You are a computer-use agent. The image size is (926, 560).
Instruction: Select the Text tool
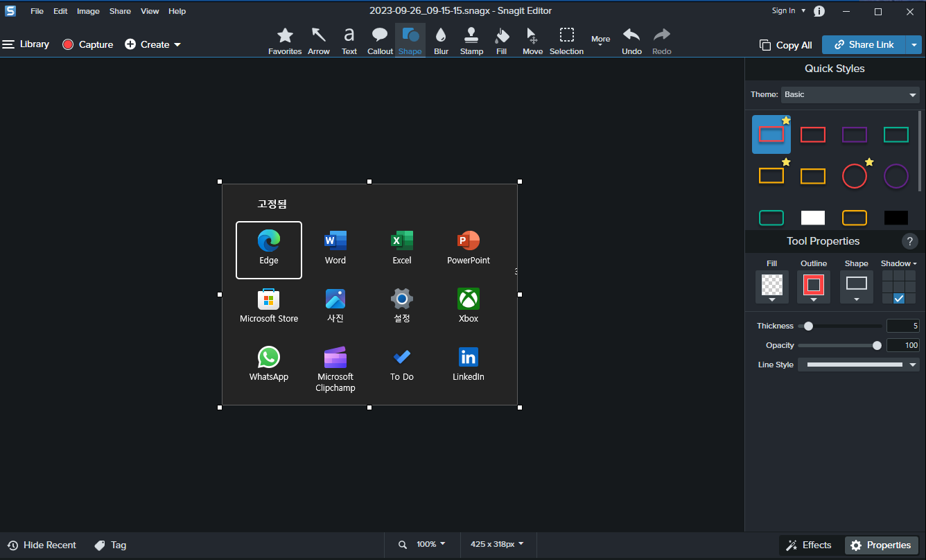pyautogui.click(x=349, y=41)
